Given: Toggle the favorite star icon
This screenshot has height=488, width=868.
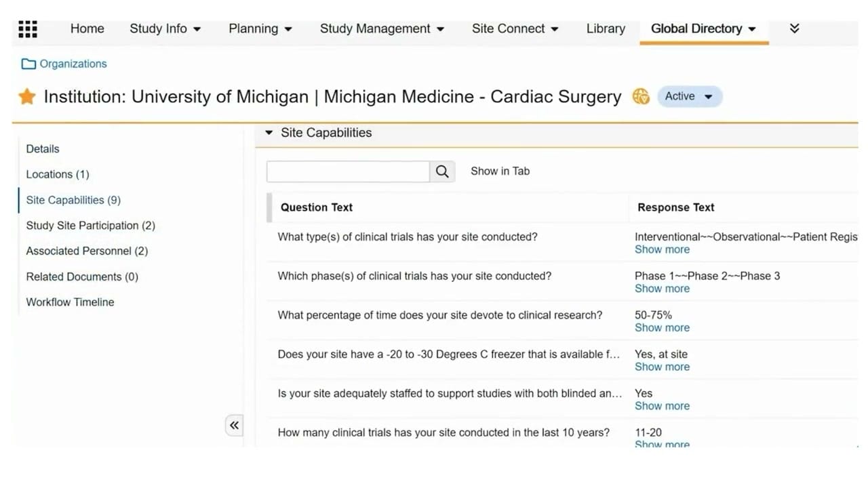Looking at the screenshot, I should [27, 97].
